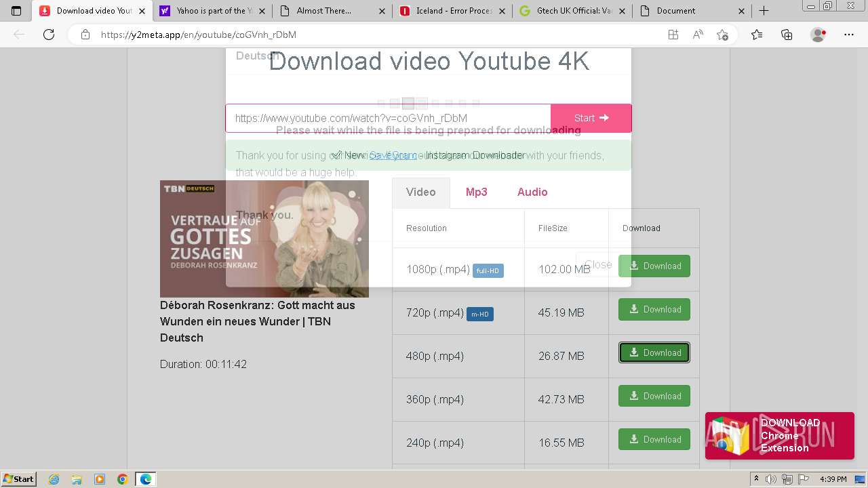Open the tab actions menu icon

[x=16, y=11]
